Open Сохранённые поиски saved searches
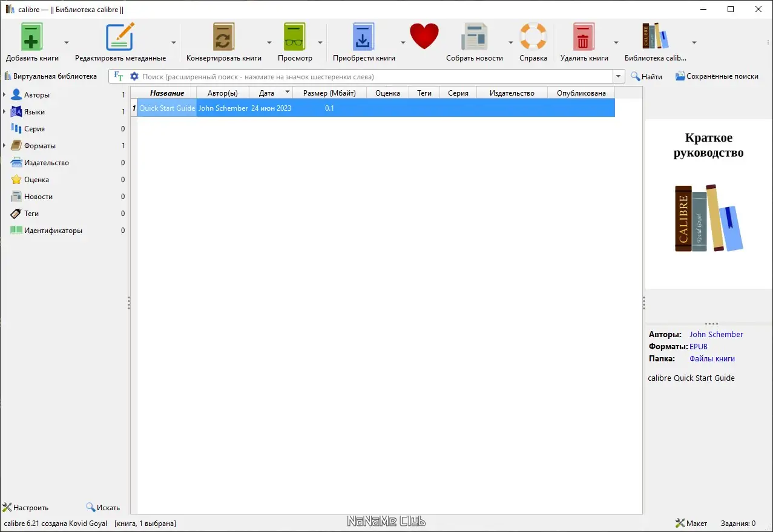The image size is (773, 532). tap(717, 76)
